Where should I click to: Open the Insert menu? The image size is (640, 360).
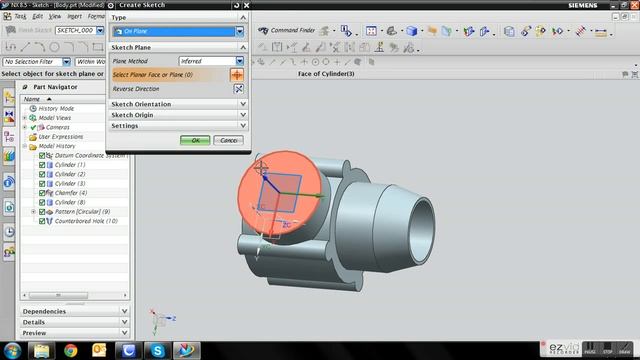coord(74,16)
